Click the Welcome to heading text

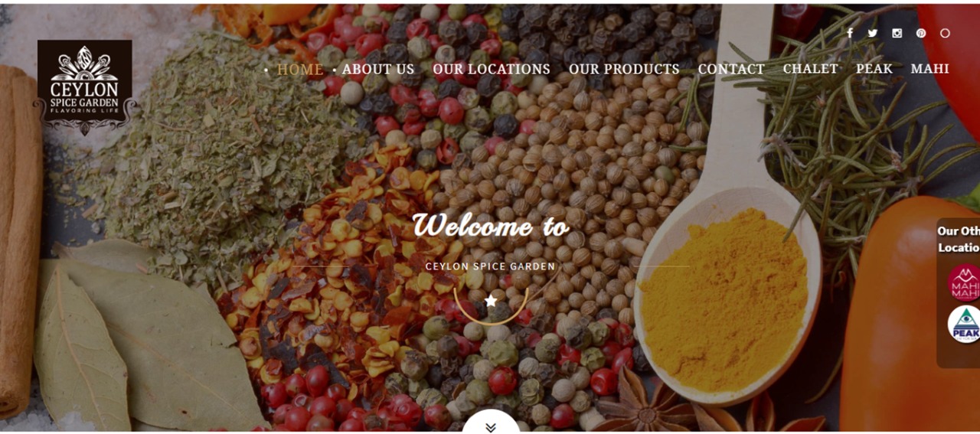[x=491, y=226]
